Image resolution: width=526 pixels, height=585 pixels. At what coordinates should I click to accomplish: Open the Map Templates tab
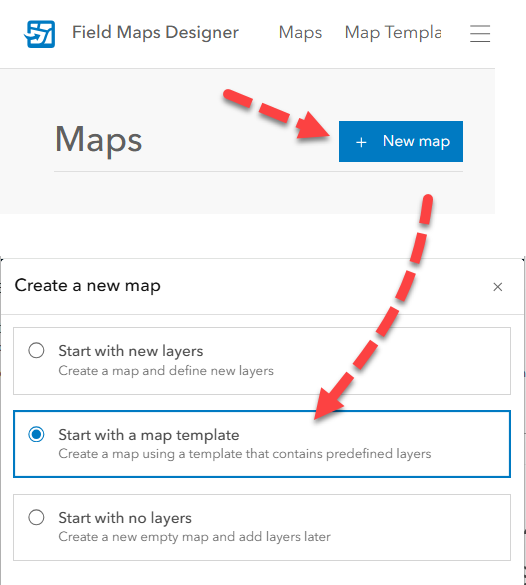(393, 32)
